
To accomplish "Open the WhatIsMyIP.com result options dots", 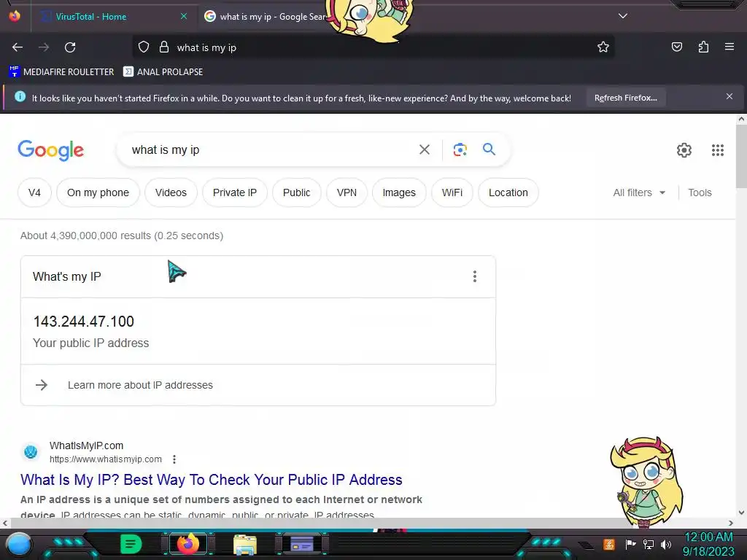I will point(174,459).
